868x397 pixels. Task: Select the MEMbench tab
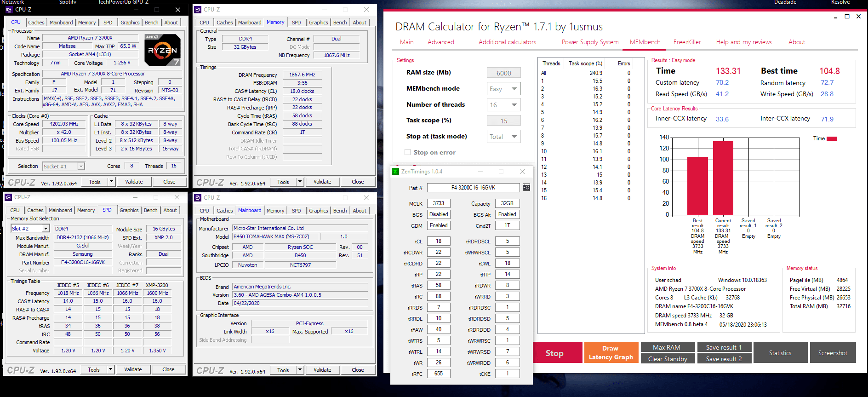pyautogui.click(x=645, y=42)
